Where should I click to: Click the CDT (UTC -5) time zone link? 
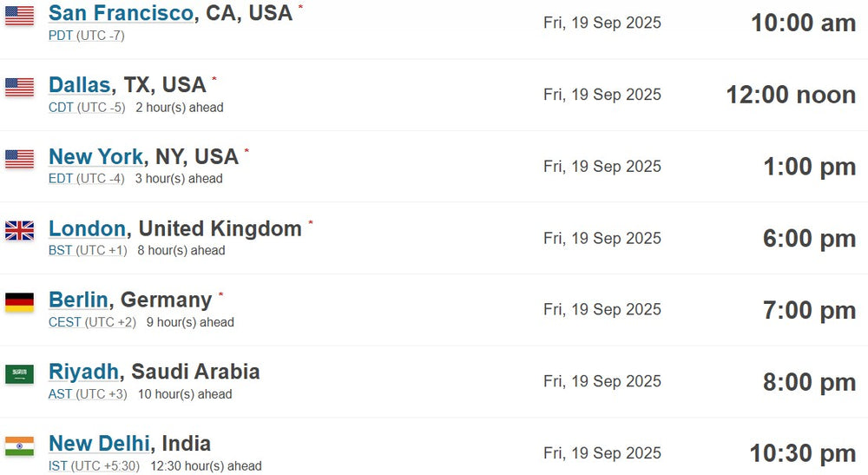pyautogui.click(x=87, y=108)
